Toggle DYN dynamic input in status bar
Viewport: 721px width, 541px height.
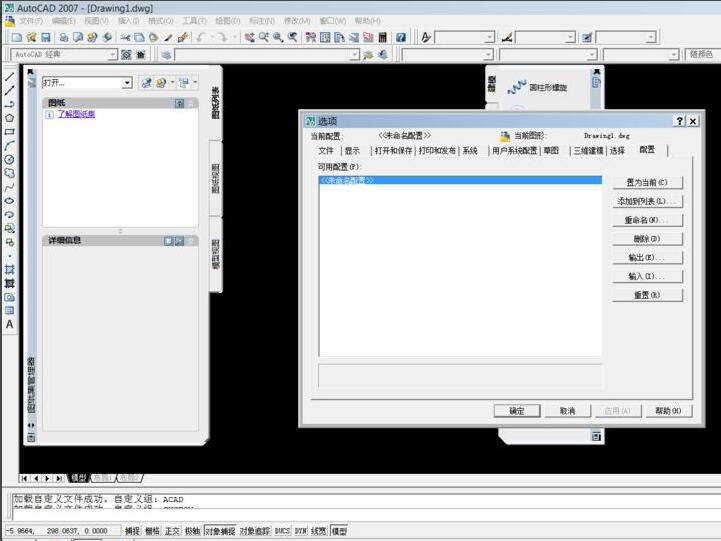click(x=301, y=531)
